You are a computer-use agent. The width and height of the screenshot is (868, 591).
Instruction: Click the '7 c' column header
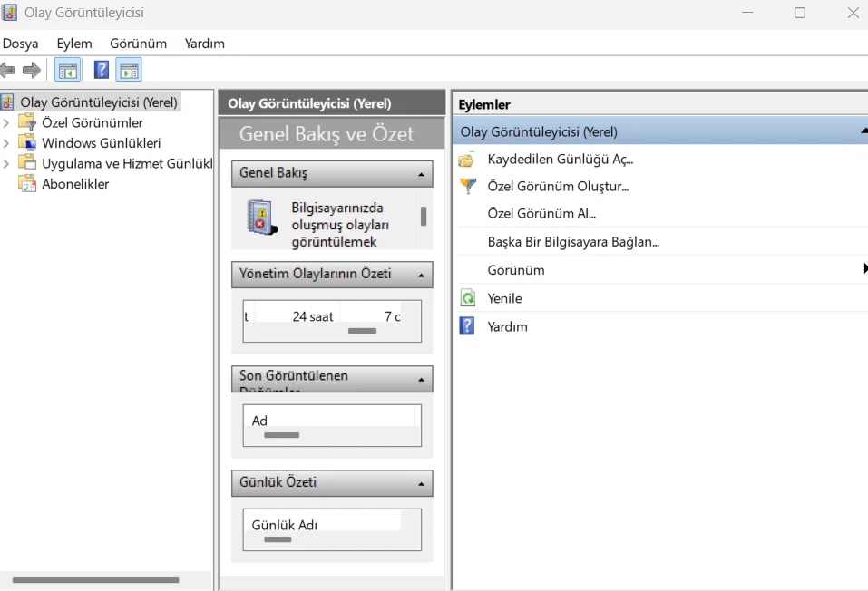[393, 316]
